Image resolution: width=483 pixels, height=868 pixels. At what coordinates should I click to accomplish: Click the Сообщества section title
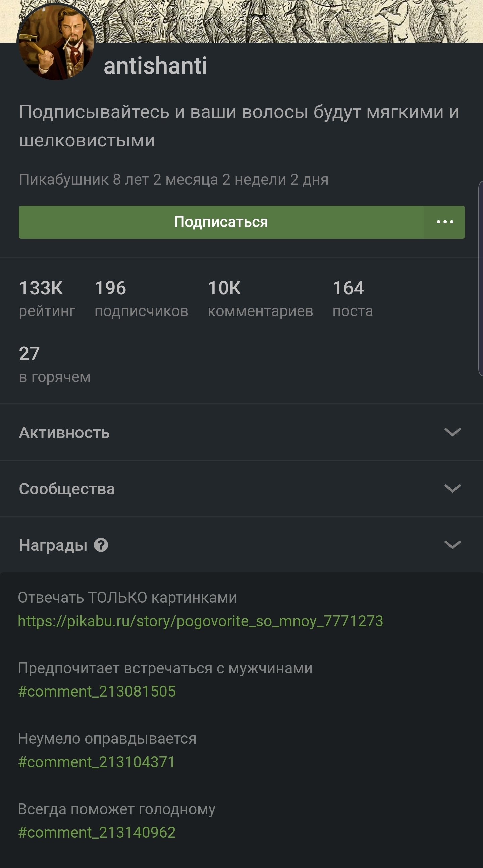tap(67, 489)
